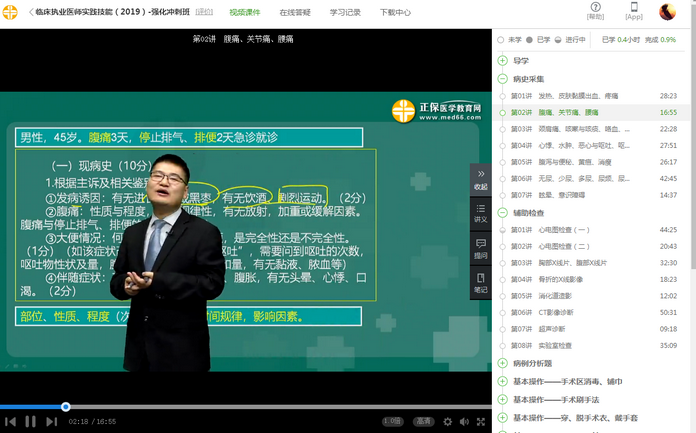Pause the video playback

coord(30,422)
